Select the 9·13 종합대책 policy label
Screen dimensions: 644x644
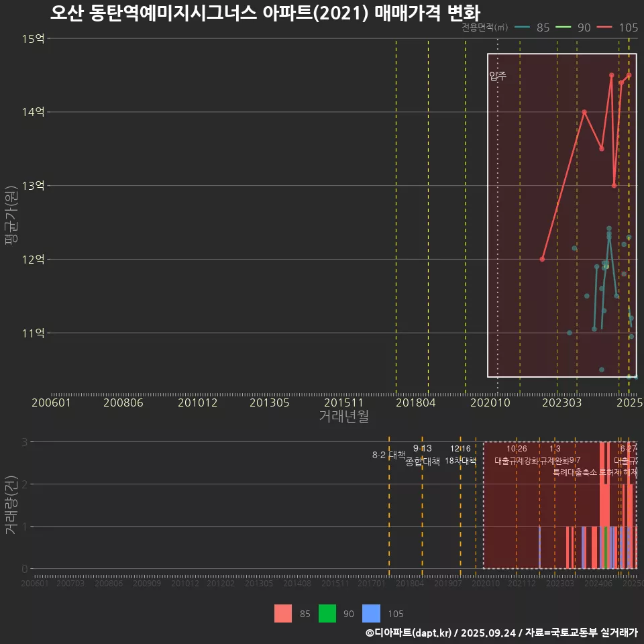423,455
